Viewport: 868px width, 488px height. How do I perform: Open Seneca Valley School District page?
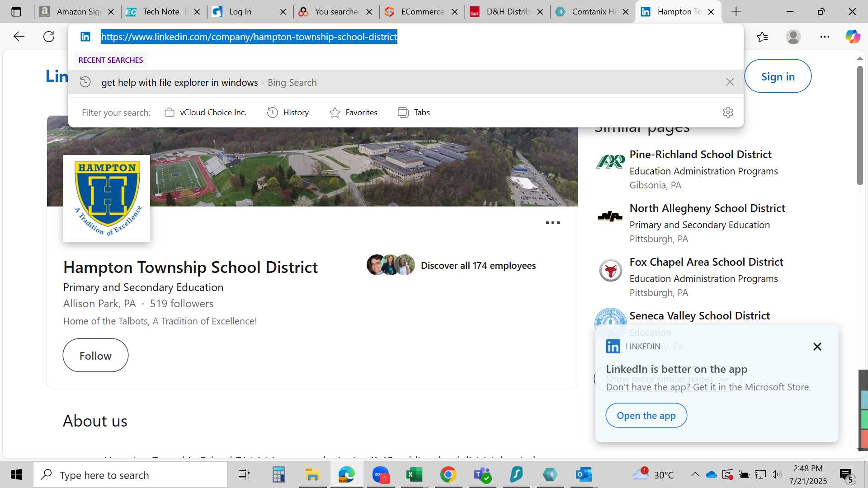(x=699, y=316)
